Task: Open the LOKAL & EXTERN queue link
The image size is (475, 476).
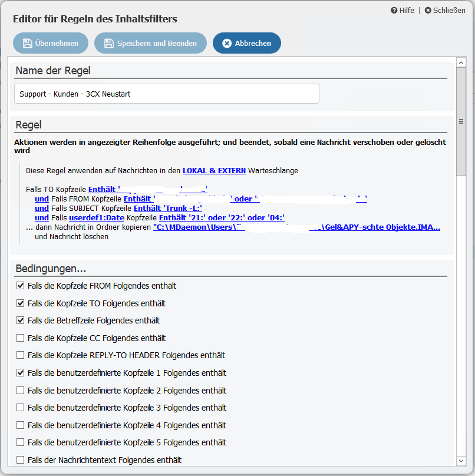Action: pos(214,171)
